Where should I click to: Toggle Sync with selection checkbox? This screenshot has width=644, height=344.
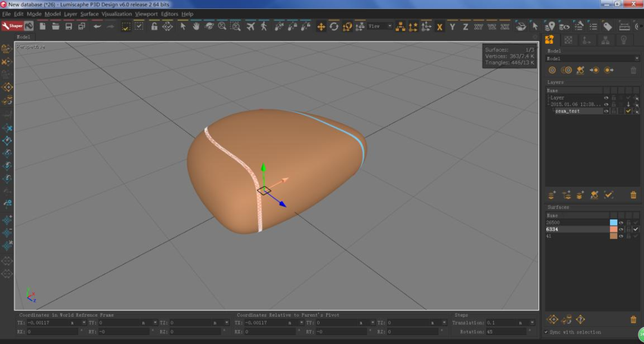[546, 332]
